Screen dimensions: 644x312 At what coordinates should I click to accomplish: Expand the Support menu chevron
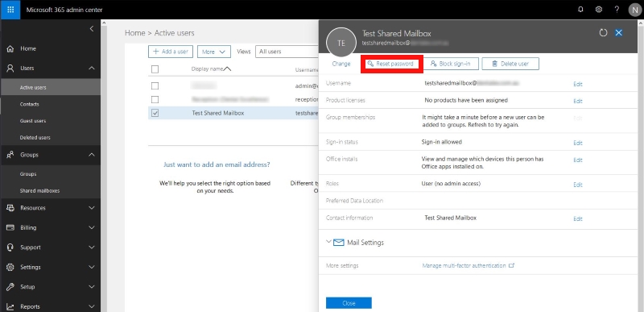(x=92, y=248)
